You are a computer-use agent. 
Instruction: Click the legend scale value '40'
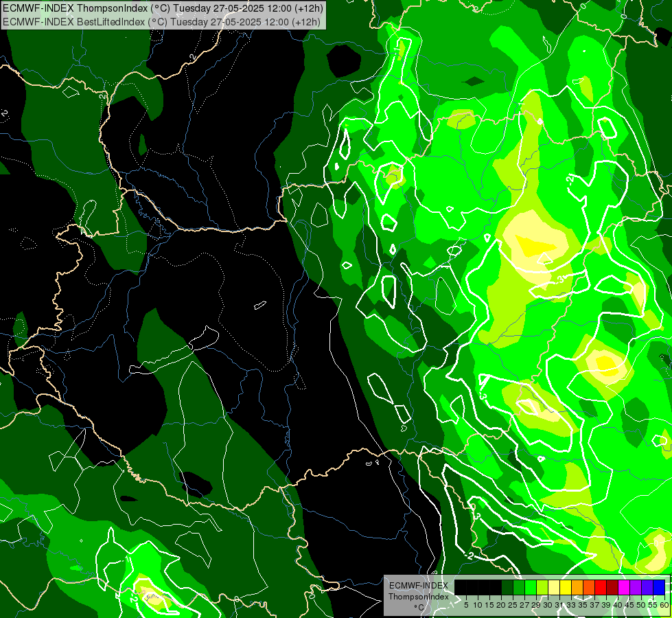click(618, 605)
